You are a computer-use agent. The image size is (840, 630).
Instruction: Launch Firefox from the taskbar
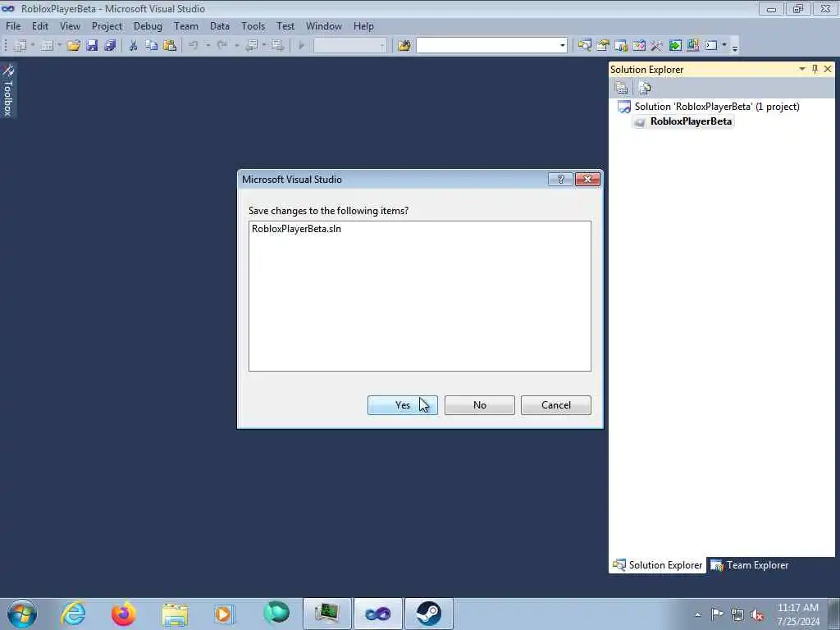[124, 614]
